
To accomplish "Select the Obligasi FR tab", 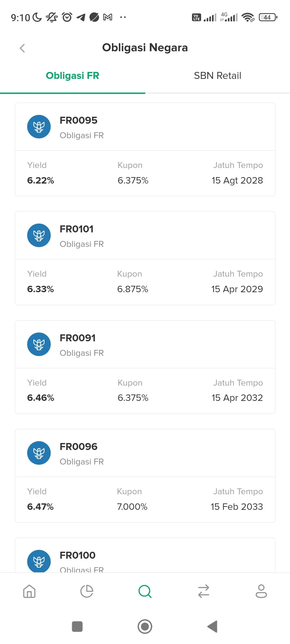I will coord(73,76).
